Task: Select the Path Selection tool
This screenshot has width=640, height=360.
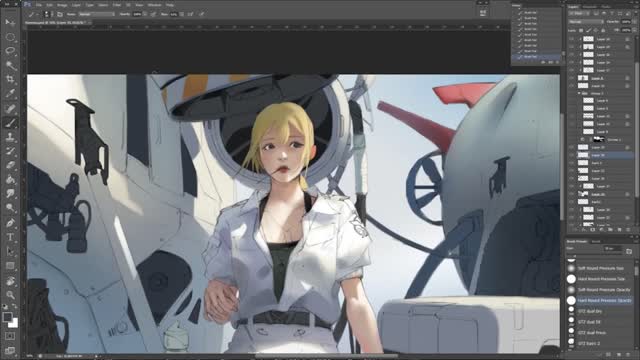Action: point(10,251)
